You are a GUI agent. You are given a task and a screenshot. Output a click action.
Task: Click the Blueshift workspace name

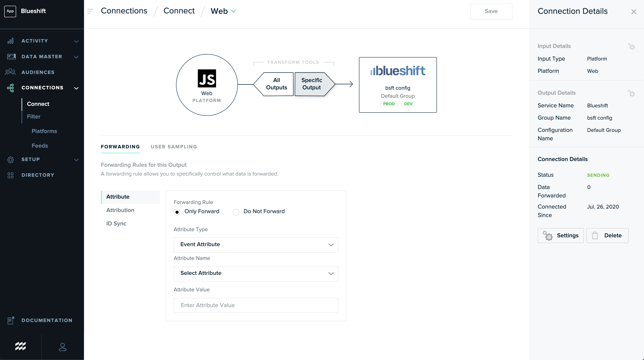(33, 11)
